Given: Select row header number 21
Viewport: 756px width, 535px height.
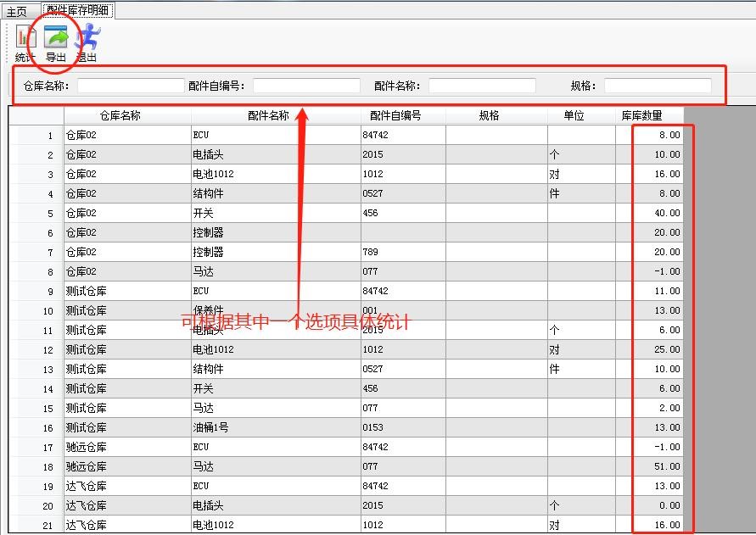Looking at the screenshot, I should pyautogui.click(x=36, y=525).
